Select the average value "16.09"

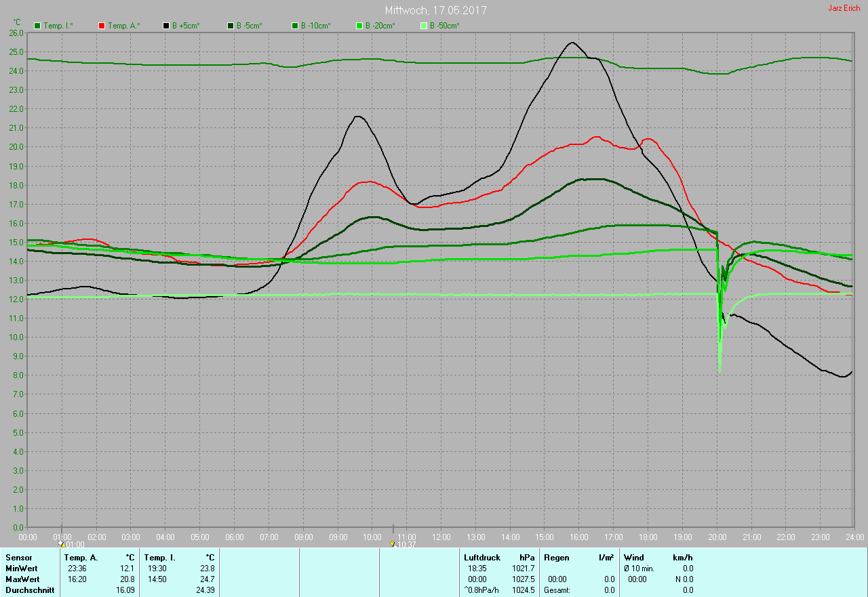(x=125, y=590)
